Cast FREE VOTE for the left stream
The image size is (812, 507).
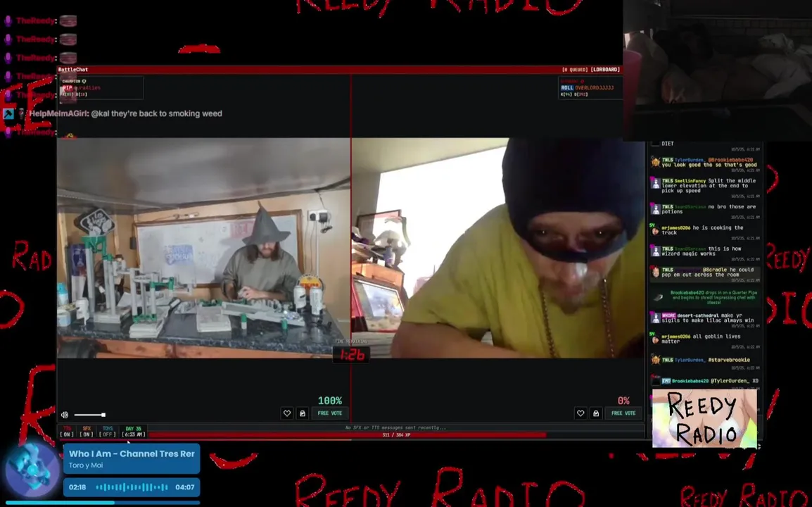click(330, 413)
